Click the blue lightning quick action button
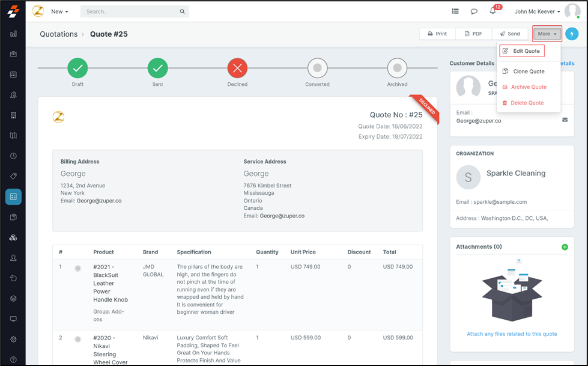 (571, 34)
